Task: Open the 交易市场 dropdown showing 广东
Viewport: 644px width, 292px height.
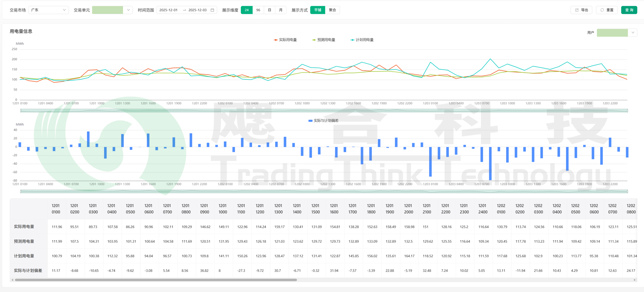Action: (48, 10)
